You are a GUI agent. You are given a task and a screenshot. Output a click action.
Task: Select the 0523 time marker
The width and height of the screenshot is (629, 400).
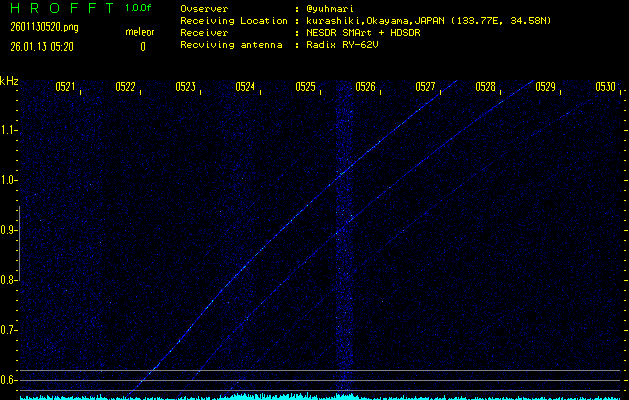click(x=185, y=87)
